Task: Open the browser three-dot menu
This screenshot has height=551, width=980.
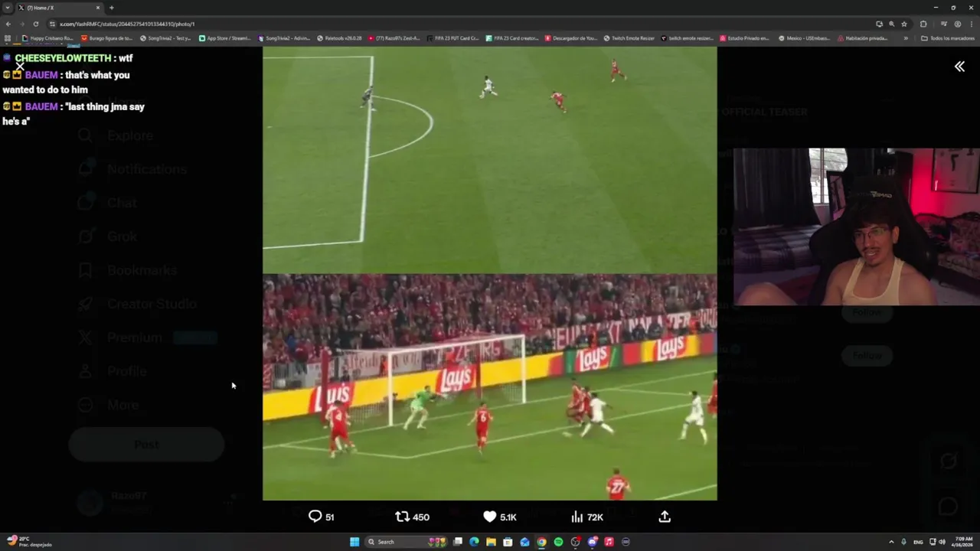Action: [971, 24]
